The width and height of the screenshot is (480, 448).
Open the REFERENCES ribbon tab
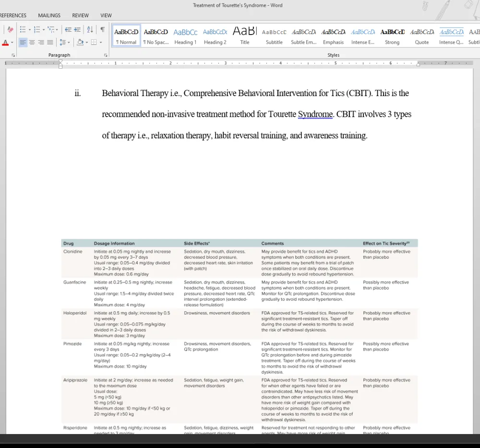[13, 15]
